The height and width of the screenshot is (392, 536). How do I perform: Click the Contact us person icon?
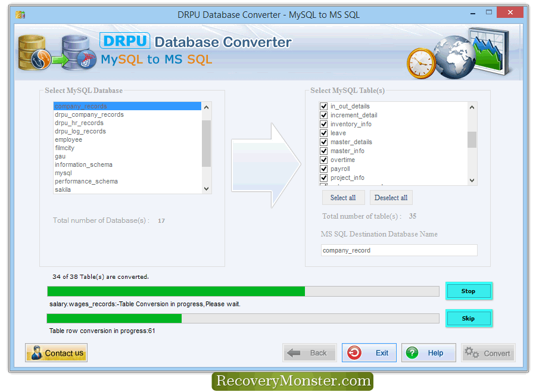pos(36,353)
